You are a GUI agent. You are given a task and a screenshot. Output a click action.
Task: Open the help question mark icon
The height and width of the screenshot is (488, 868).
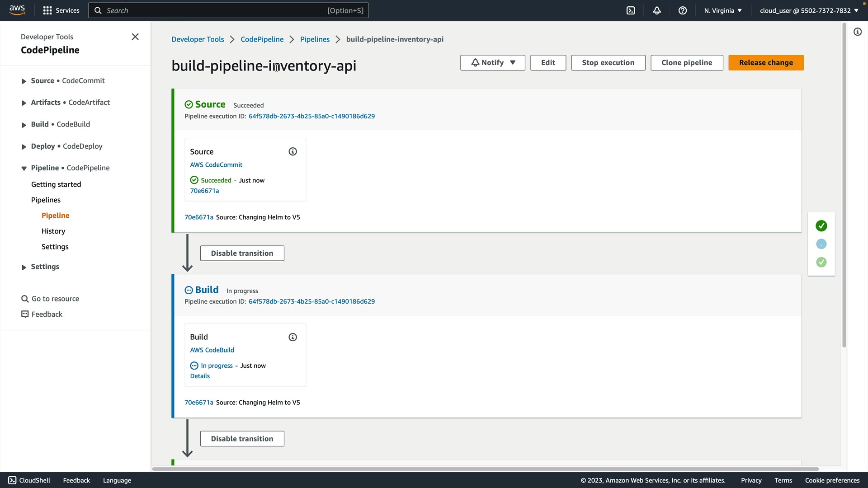pyautogui.click(x=683, y=10)
